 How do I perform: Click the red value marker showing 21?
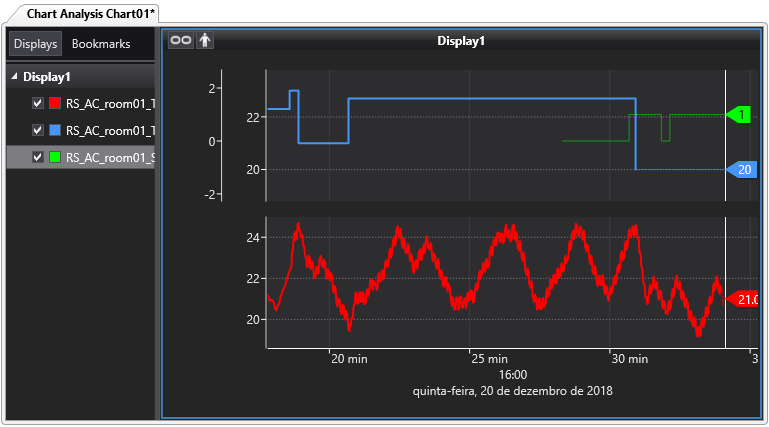pos(745,299)
